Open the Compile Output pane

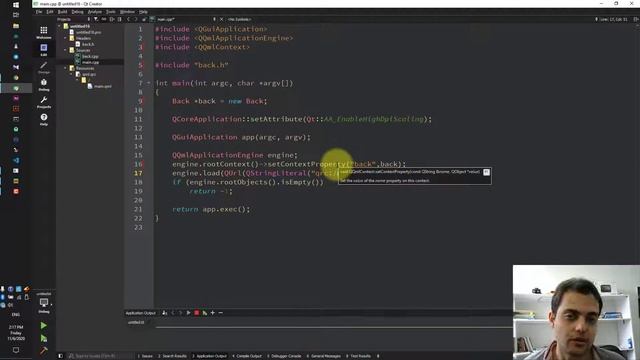tap(247, 356)
